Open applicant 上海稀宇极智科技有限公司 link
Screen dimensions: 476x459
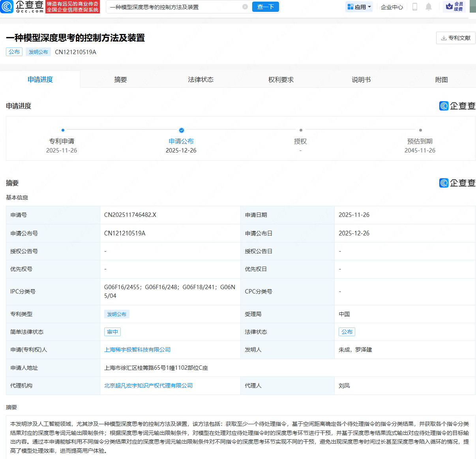click(x=137, y=350)
